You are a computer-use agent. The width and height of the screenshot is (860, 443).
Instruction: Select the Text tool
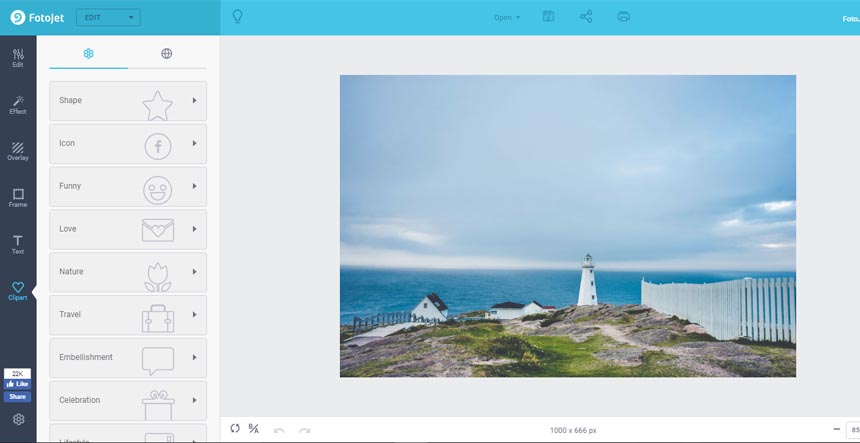point(18,245)
